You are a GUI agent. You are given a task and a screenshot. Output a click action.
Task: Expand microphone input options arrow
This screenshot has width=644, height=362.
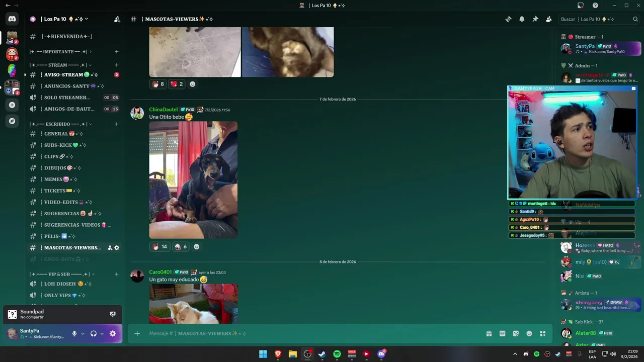83,333
